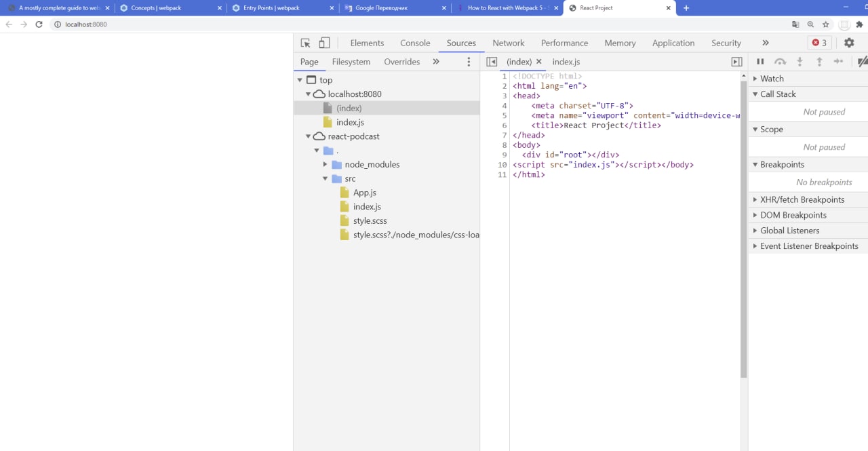The image size is (868, 451).
Task: Click the site information icon in address bar
Action: 58,24
